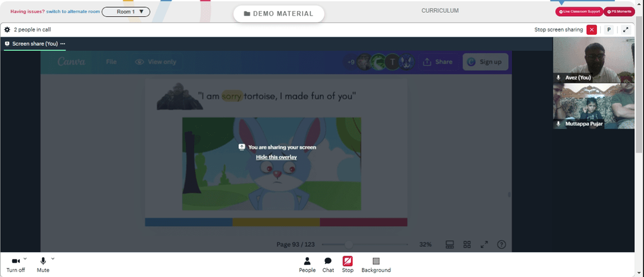This screenshot has height=277, width=644.
Task: Expand microphone options chevron
Action: [x=53, y=259]
